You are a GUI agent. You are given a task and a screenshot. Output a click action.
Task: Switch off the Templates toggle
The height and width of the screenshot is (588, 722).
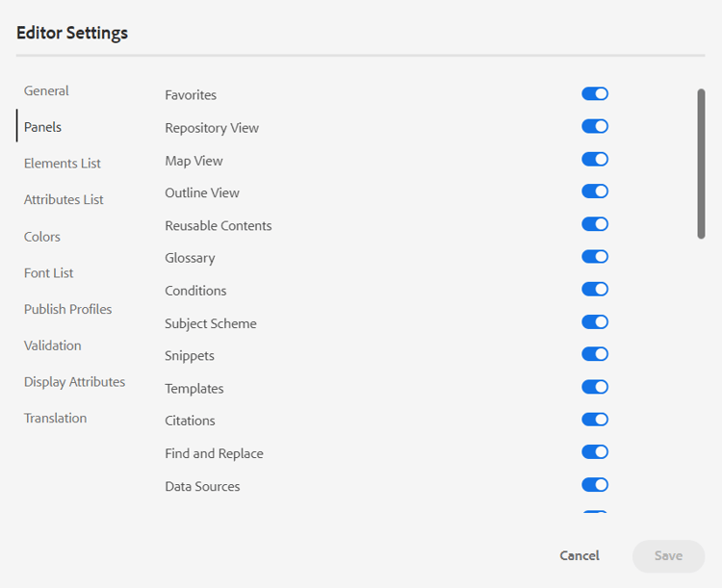click(595, 387)
